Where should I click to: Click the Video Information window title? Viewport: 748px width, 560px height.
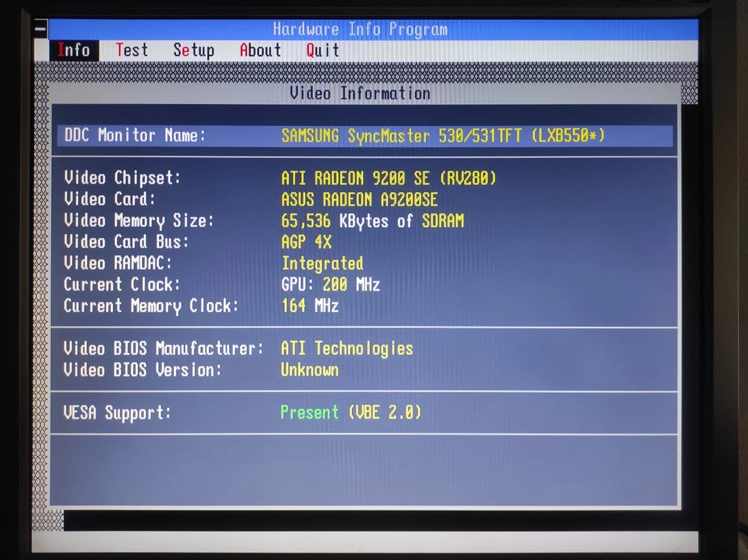coord(360,94)
